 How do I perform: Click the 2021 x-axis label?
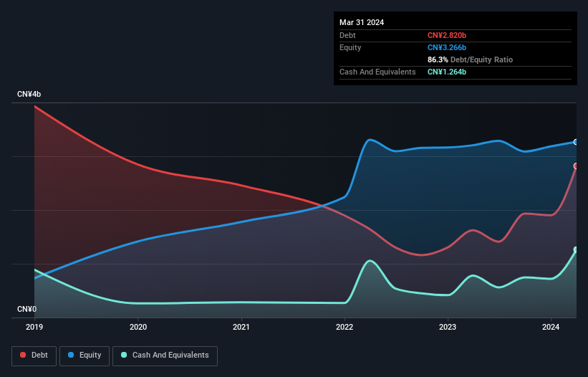(241, 327)
